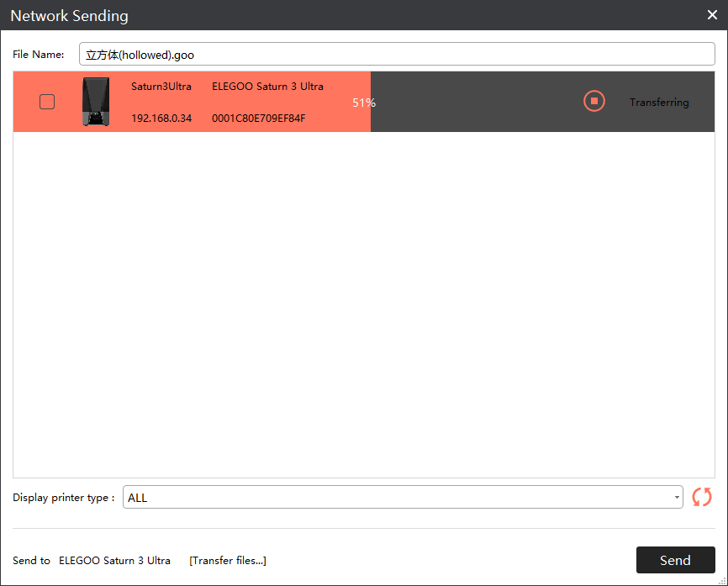Click the Send button

click(675, 560)
